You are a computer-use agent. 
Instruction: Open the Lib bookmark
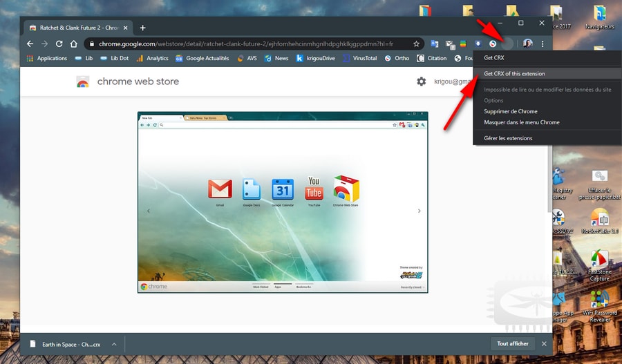tap(84, 58)
